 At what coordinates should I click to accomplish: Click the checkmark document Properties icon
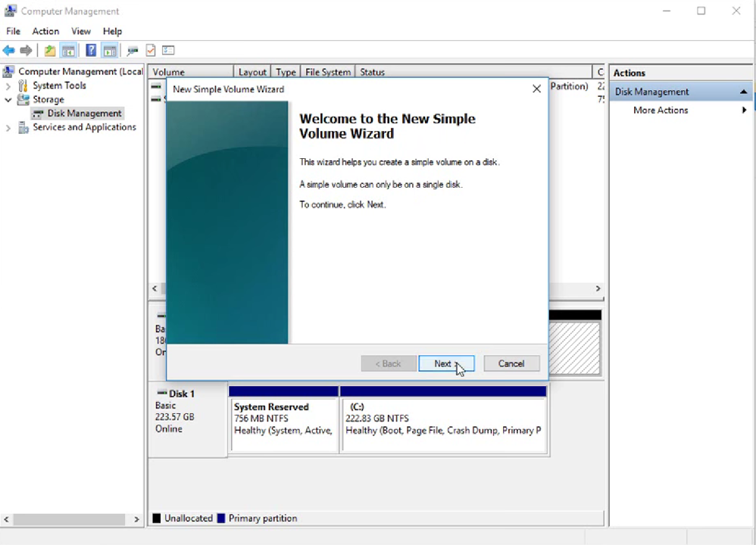coord(151,50)
